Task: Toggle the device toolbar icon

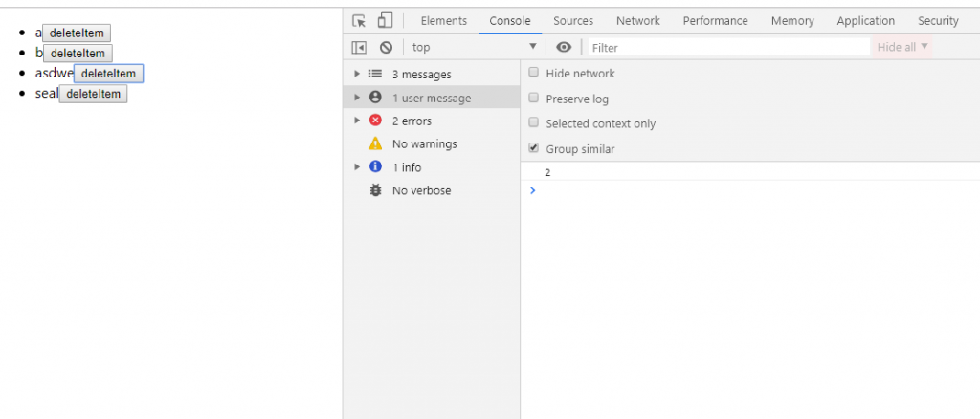Action: 385,21
